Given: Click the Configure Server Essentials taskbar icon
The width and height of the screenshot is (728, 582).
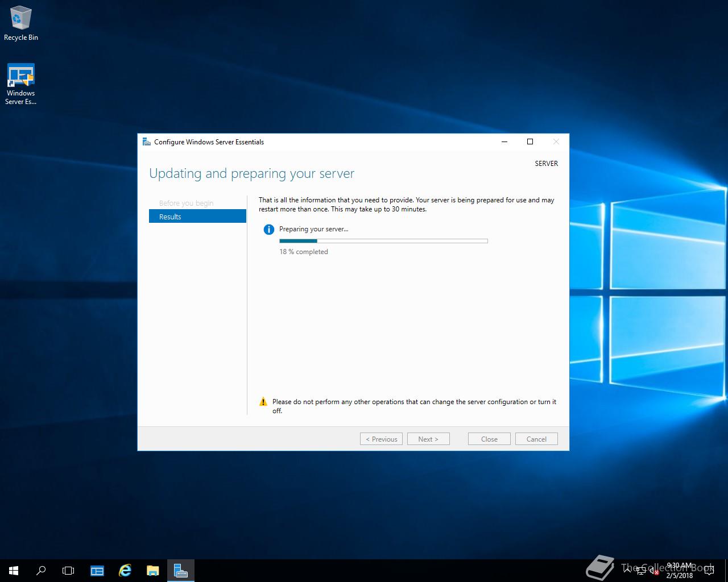Looking at the screenshot, I should (181, 571).
